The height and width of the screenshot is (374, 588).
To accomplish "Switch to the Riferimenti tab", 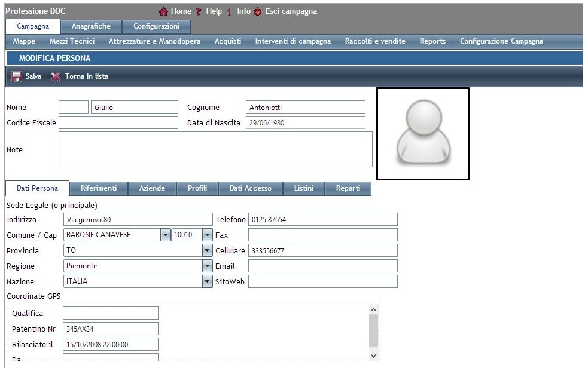I will point(99,189).
